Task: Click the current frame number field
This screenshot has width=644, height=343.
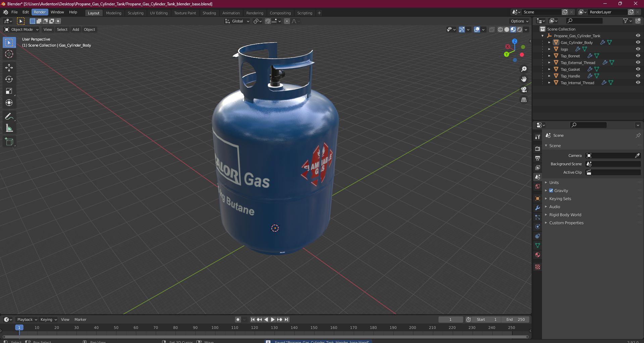Action: click(x=450, y=320)
